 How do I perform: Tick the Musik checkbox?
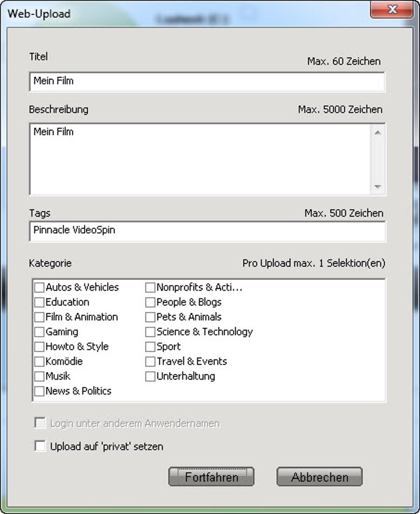point(40,376)
